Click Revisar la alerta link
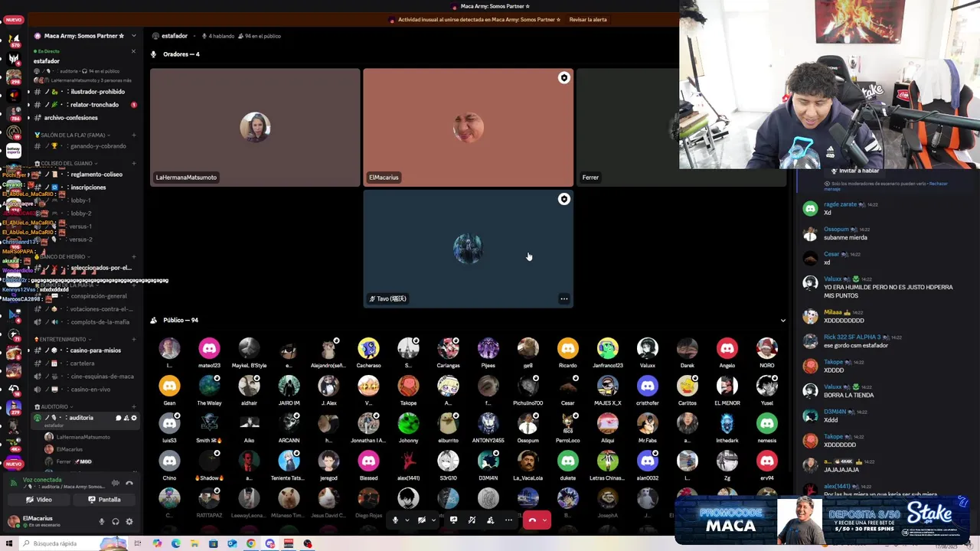The width and height of the screenshot is (980, 551). 588,20
